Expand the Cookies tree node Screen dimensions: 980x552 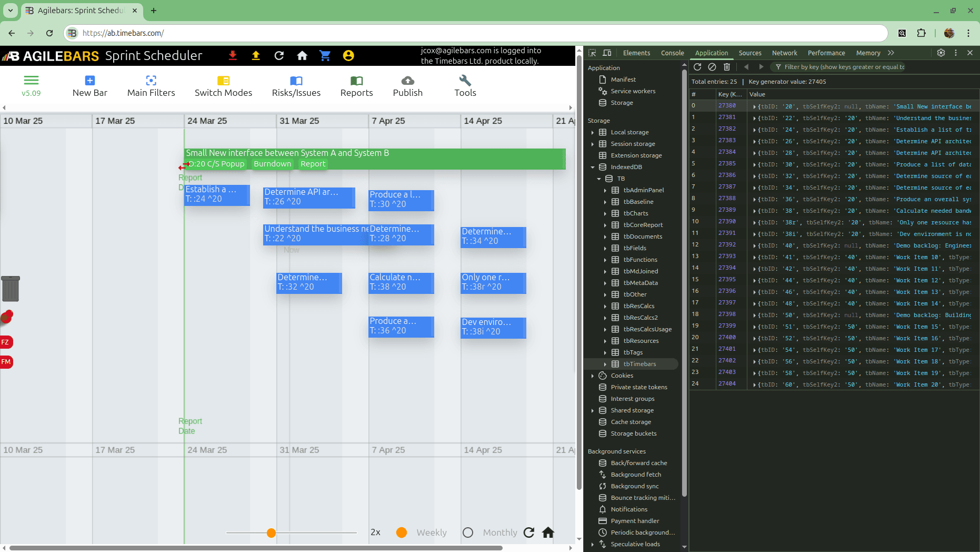tap(593, 376)
